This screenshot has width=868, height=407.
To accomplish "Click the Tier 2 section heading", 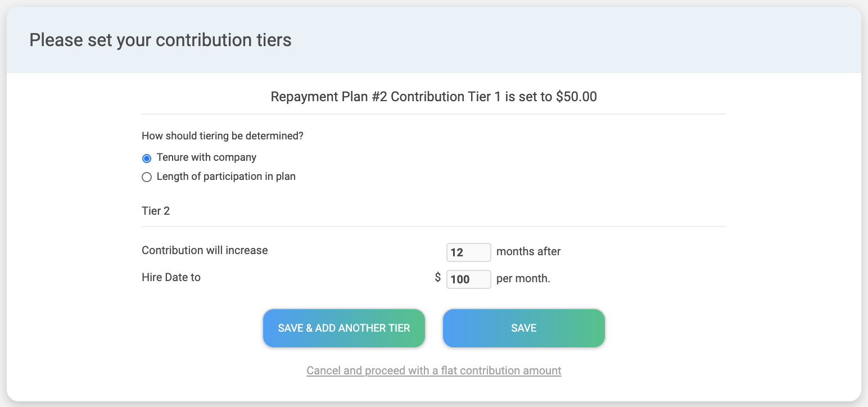I will pos(156,211).
